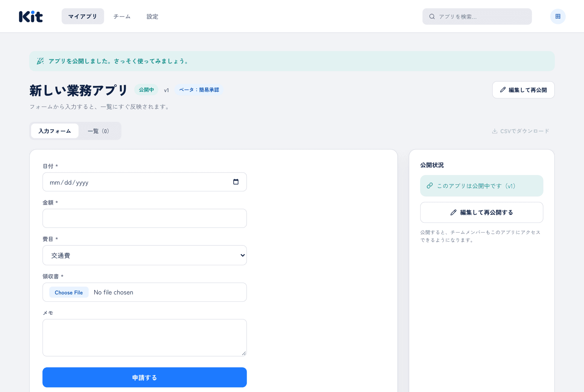Click into the メモ text area
This screenshot has width=584, height=392.
[145, 338]
